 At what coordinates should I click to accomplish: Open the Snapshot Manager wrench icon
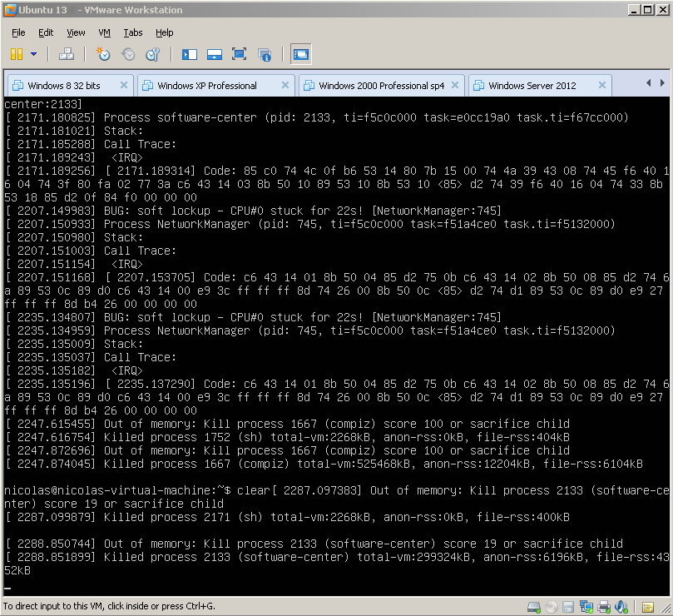pyautogui.click(x=153, y=54)
